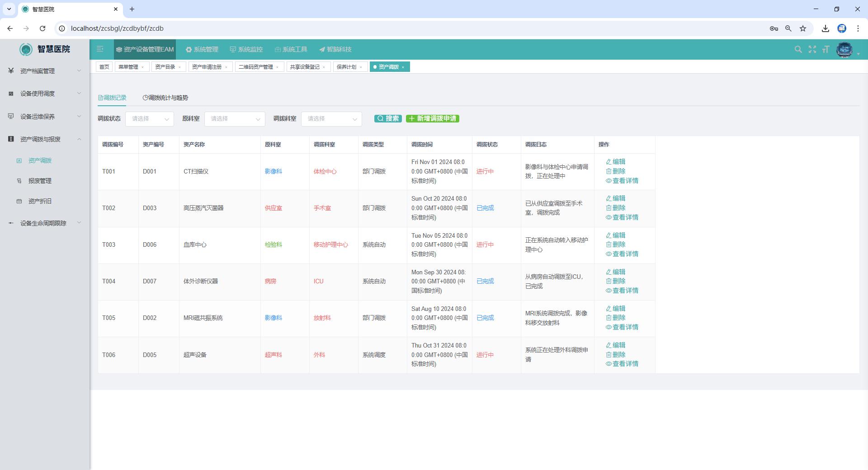Screen dimensions: 868x470
Task: Toggle fullscreen mode icon in header
Action: 812,49
